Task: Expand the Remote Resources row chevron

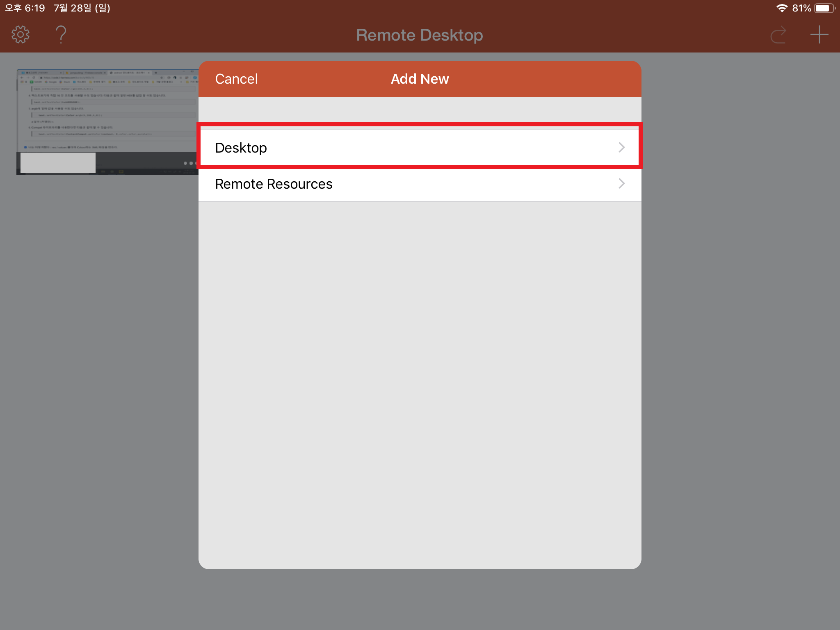Action: [x=621, y=183]
